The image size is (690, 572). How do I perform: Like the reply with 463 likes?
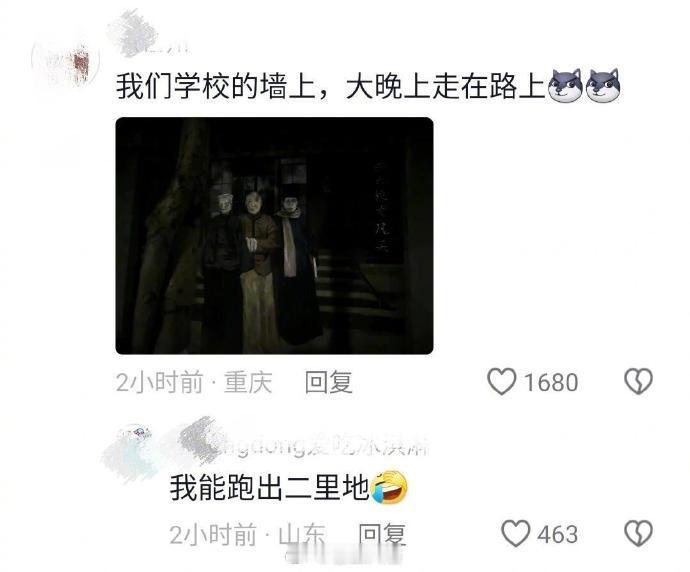click(x=515, y=533)
